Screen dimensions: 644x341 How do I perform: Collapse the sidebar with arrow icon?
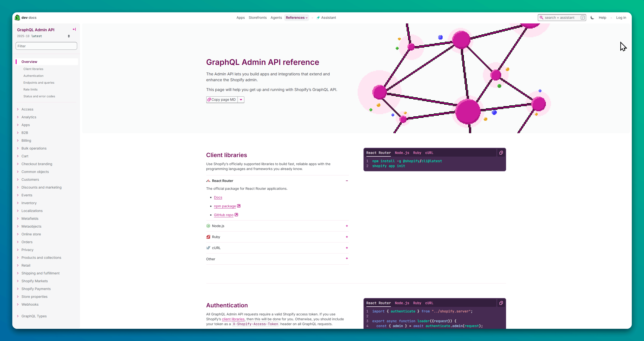pos(74,29)
